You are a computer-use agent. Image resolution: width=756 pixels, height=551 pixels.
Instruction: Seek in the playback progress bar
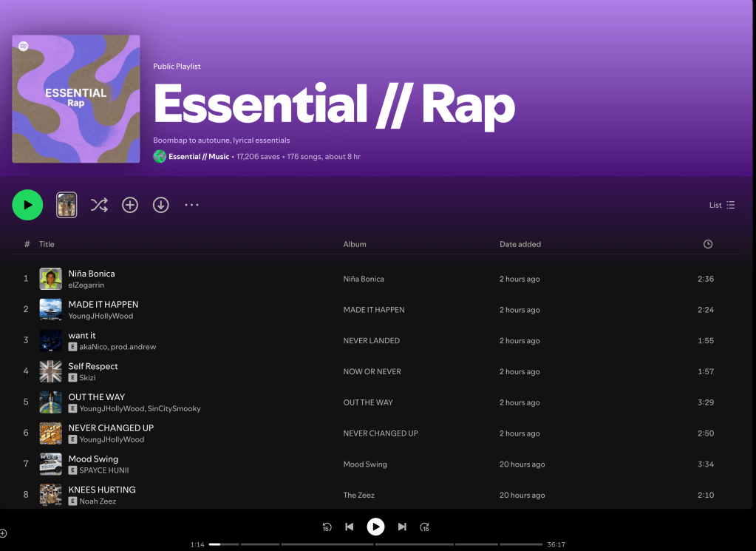tap(375, 544)
